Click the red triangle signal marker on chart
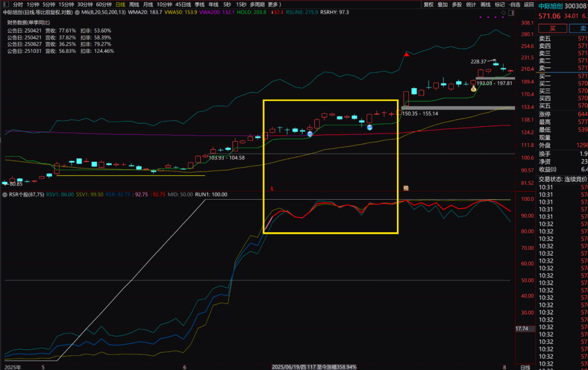 pyautogui.click(x=407, y=55)
